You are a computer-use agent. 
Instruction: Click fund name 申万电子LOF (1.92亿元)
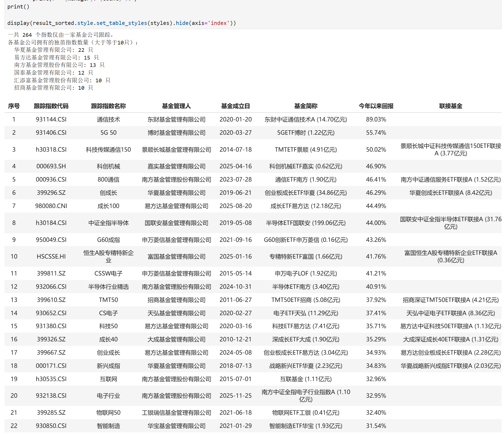[306, 273]
